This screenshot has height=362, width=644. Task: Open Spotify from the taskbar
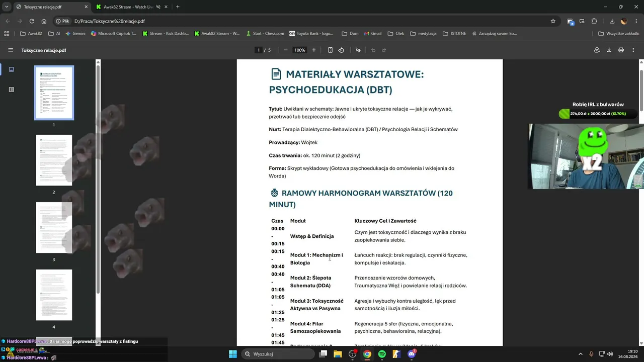pos(382,354)
